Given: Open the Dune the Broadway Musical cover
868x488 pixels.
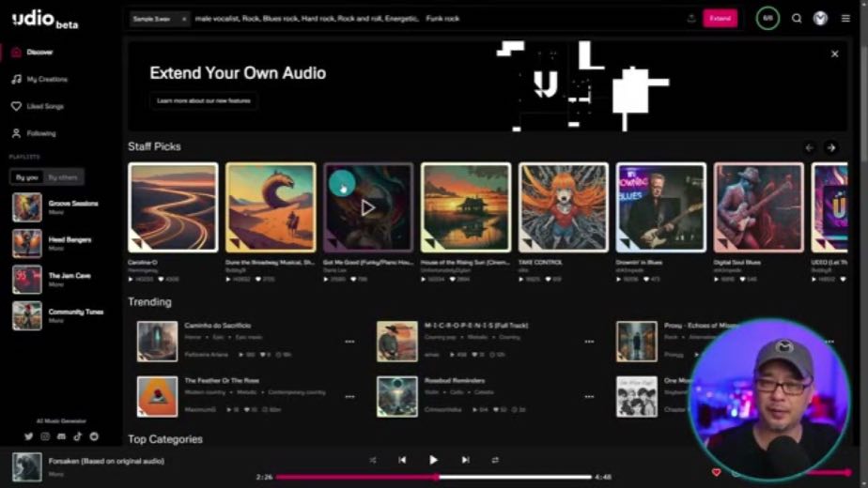Looking at the screenshot, I should coord(271,207).
